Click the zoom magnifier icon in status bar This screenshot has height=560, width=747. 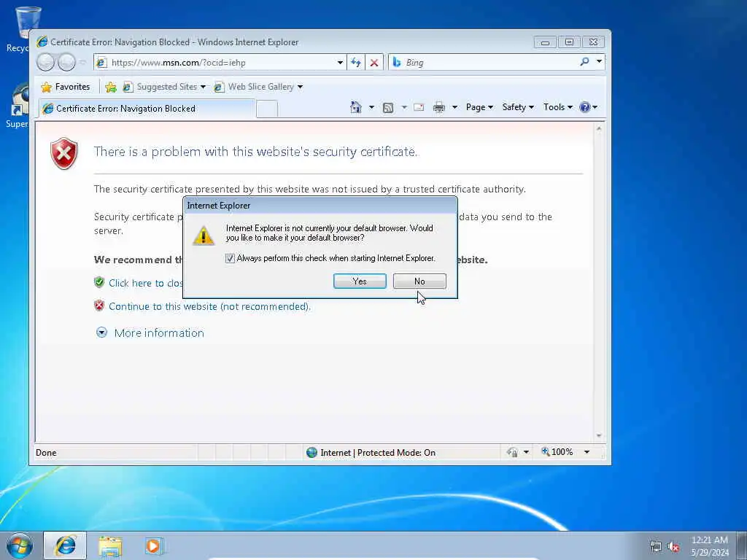click(546, 451)
